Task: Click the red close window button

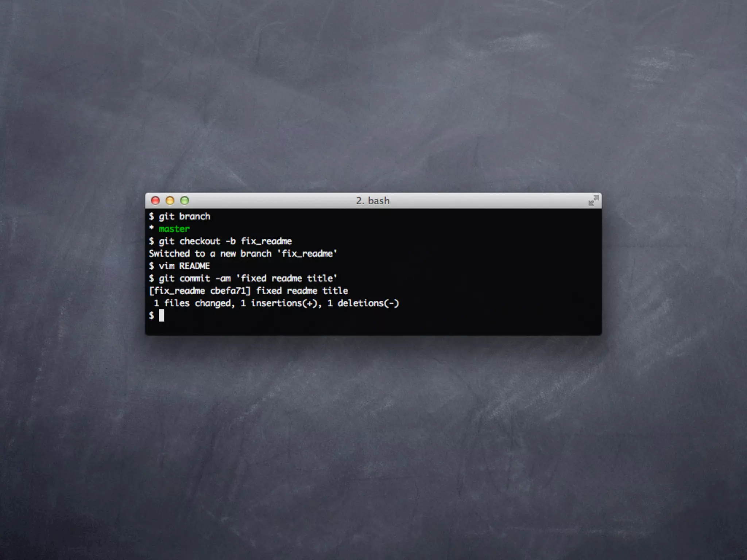Action: pyautogui.click(x=155, y=201)
